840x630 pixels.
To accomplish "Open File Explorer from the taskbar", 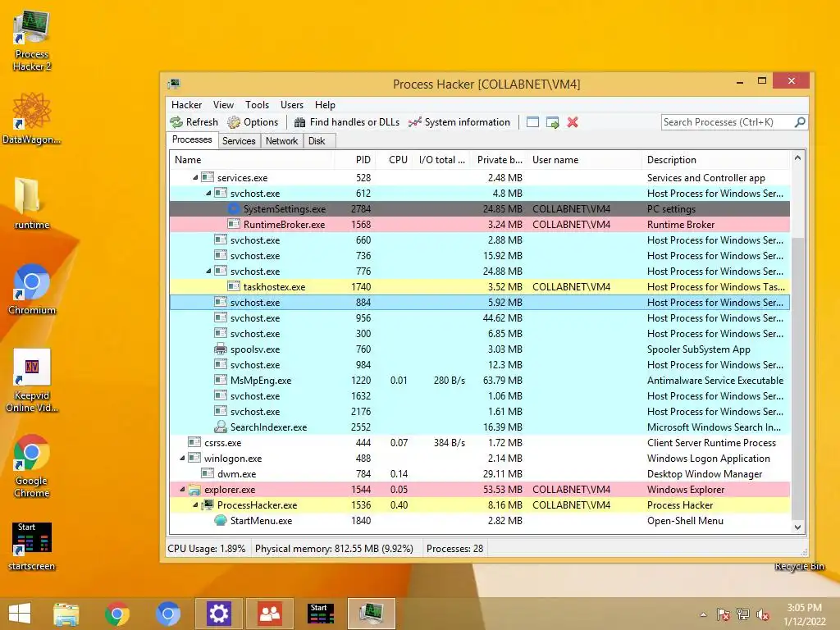I will (66, 614).
